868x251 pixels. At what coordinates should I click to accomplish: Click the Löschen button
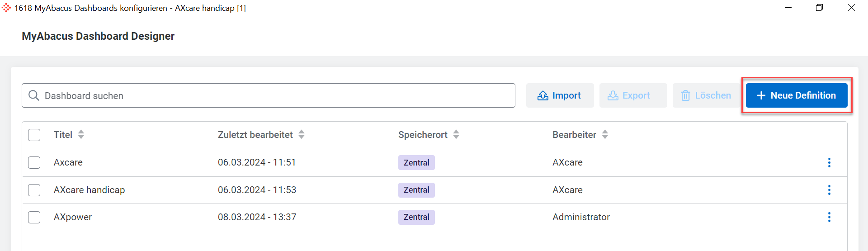pos(706,95)
